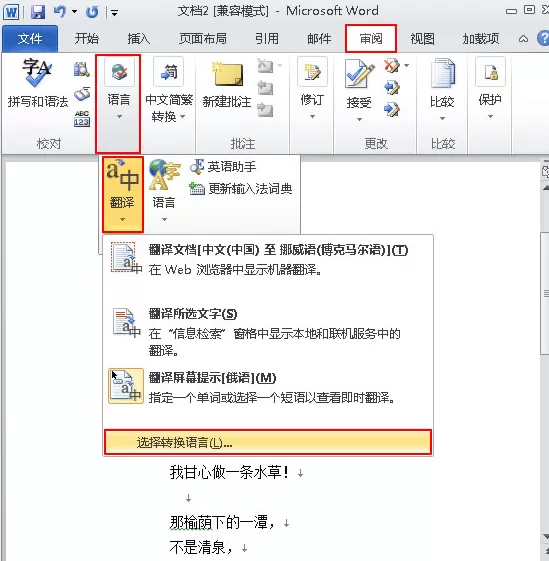Switch to the 审阅 tab
Screen dimensions: 549x561
coord(371,38)
